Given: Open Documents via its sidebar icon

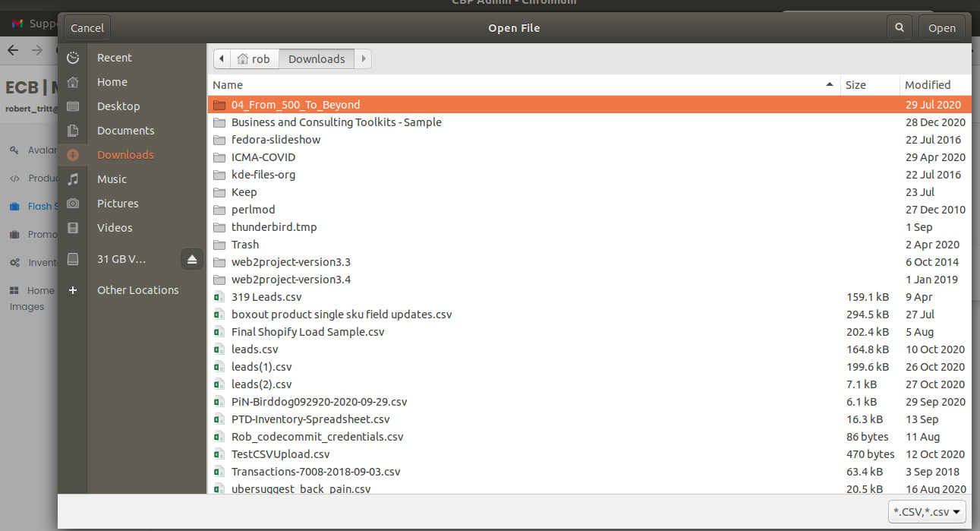Looking at the screenshot, I should tap(73, 131).
